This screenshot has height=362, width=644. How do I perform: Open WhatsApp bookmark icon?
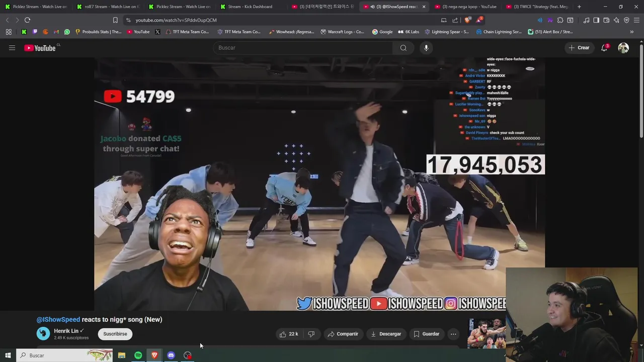coord(67,32)
